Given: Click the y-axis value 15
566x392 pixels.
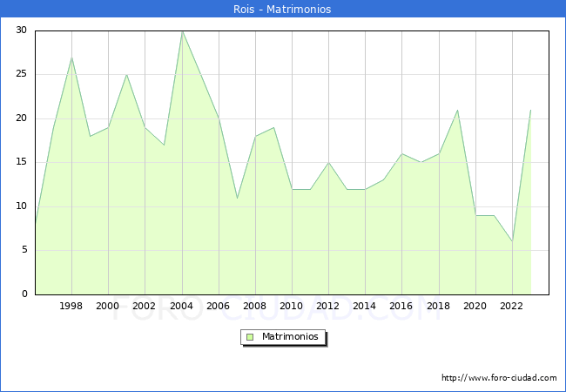Looking at the screenshot, I should [21, 162].
